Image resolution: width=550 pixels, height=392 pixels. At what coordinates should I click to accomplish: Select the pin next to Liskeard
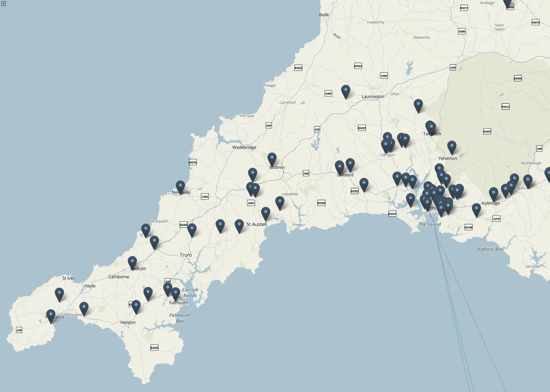click(339, 165)
